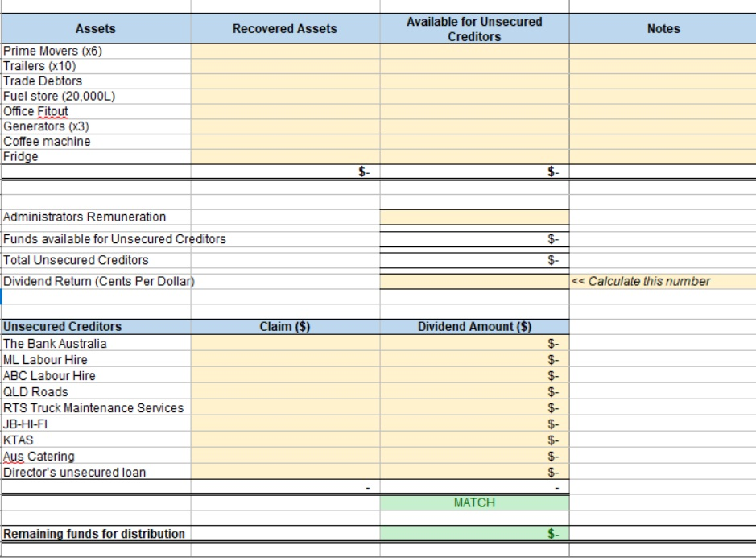Select the Claim ($) header cell
The height and width of the screenshot is (558, 756).
pos(285,326)
